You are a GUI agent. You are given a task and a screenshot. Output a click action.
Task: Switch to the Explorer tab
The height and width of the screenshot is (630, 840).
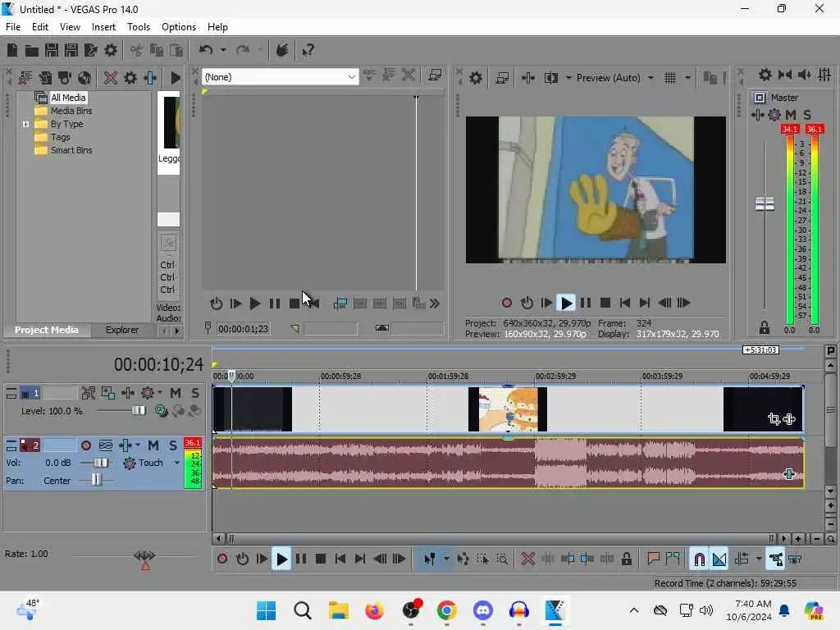click(121, 330)
